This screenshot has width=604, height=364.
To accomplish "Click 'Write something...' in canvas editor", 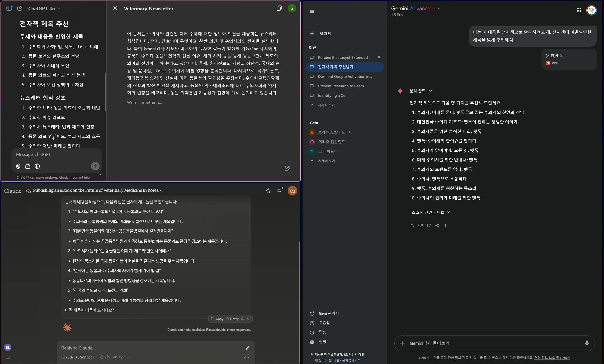I will 144,102.
